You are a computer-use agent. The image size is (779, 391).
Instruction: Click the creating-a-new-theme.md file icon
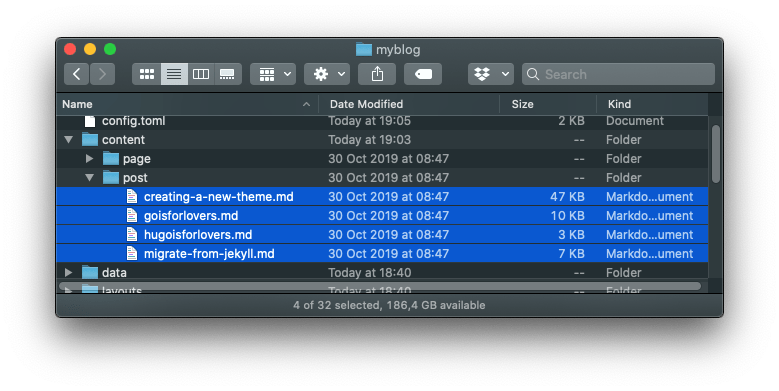pyautogui.click(x=132, y=196)
